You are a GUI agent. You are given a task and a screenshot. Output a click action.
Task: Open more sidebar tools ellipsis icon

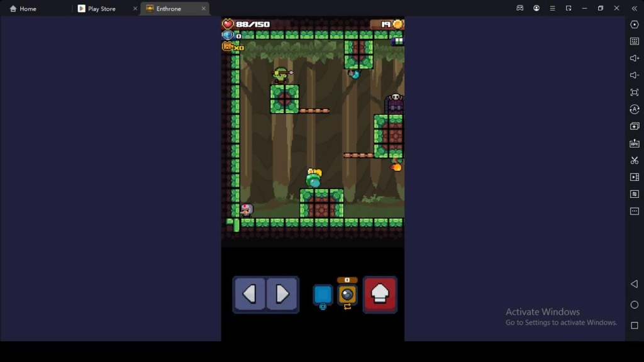[x=635, y=211]
